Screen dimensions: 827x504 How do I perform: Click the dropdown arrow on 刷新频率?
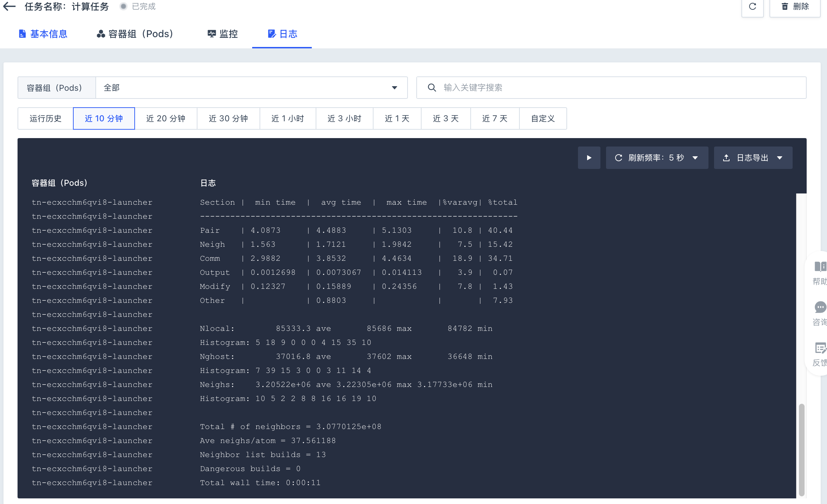coord(695,158)
